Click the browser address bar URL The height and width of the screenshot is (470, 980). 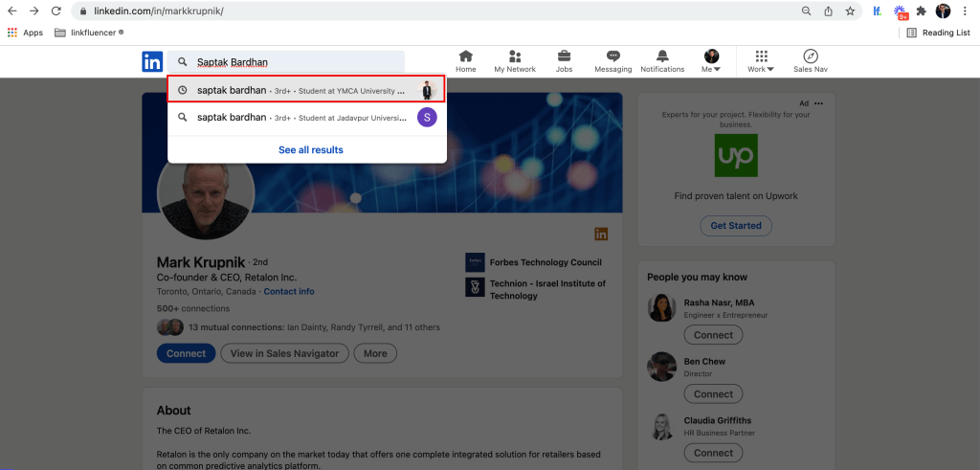pyautogui.click(x=159, y=11)
